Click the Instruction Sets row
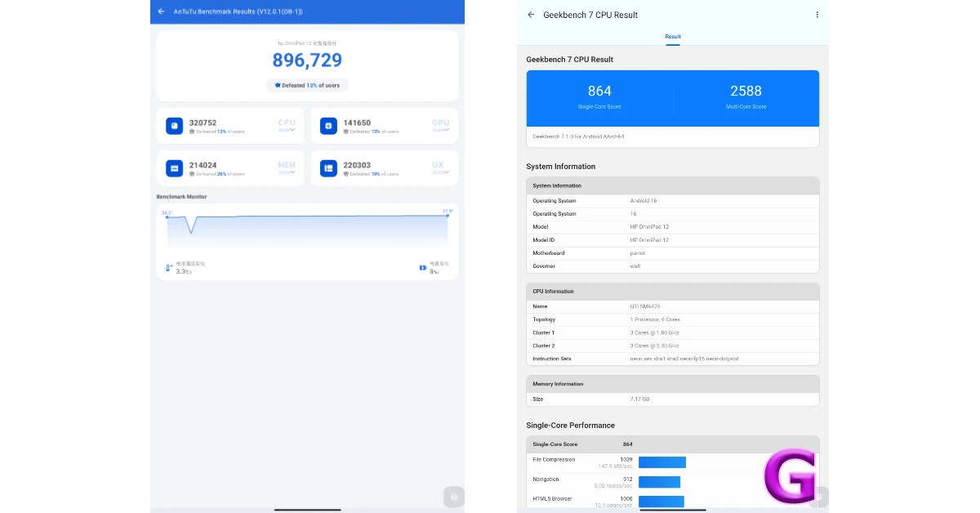The height and width of the screenshot is (513, 980). [673, 359]
